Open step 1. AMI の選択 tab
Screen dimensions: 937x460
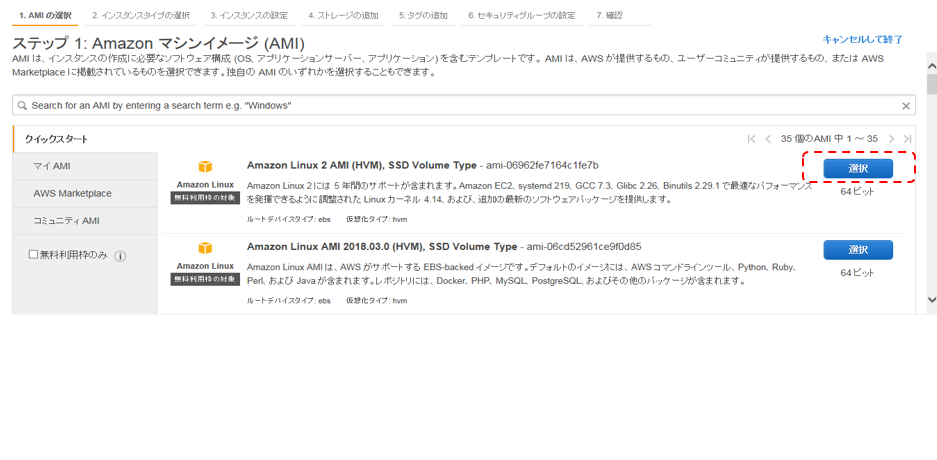coord(45,16)
